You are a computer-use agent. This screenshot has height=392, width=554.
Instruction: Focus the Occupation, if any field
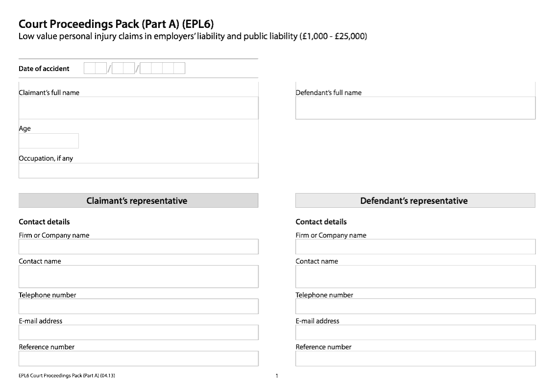click(138, 171)
